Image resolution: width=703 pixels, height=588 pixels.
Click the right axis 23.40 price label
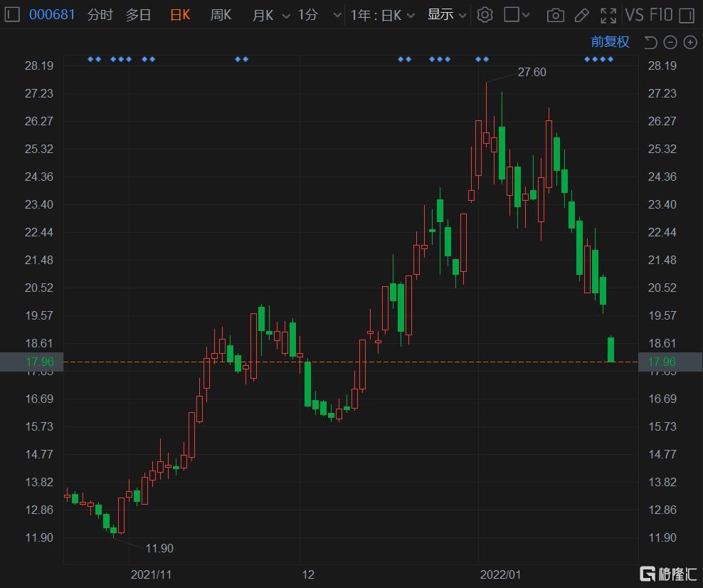(662, 204)
